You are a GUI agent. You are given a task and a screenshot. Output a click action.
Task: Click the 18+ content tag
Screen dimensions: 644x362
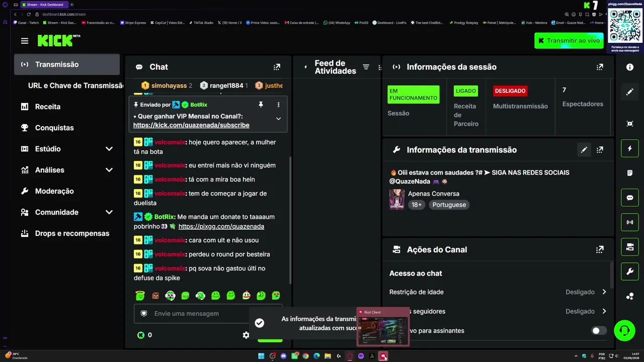click(x=417, y=205)
